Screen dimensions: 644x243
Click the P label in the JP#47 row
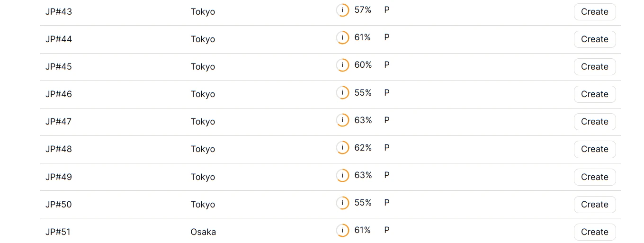(387, 120)
